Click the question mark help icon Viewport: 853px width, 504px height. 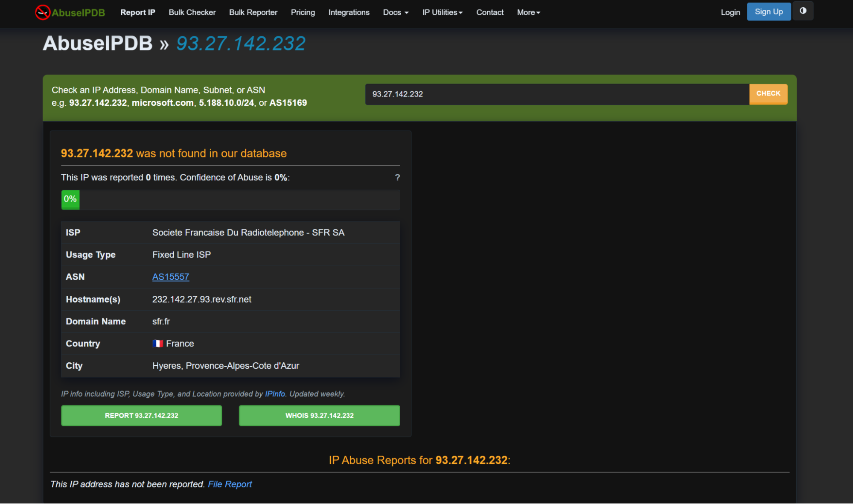tap(397, 178)
